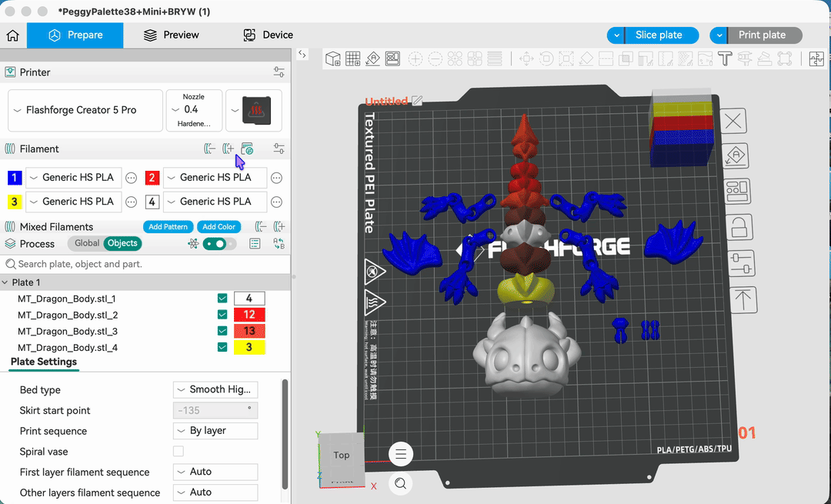Click the Arrange all objects icon

click(x=392, y=58)
